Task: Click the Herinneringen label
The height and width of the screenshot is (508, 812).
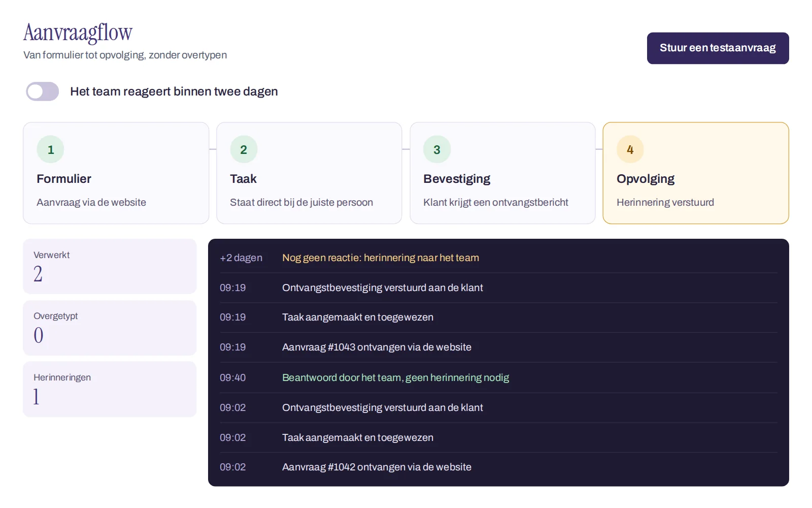Action: (62, 377)
